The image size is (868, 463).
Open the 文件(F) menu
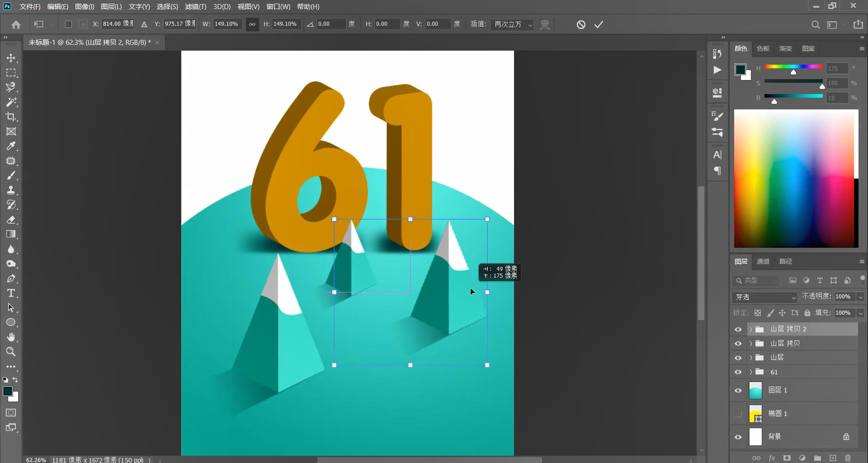(x=30, y=7)
